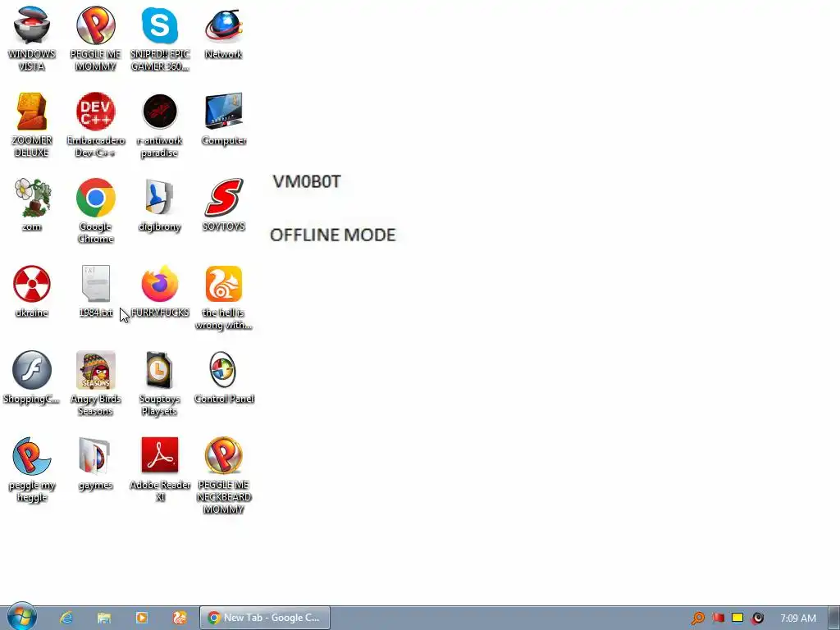Open UC Browser pinned on the taskbar

(x=180, y=618)
